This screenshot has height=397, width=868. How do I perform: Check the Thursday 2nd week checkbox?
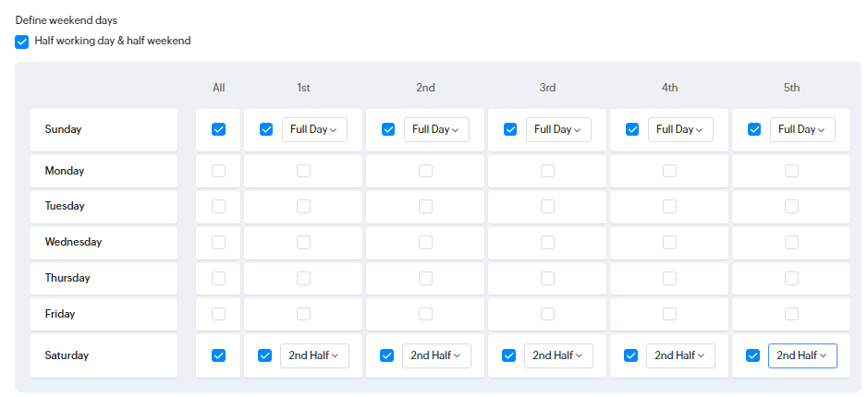coord(426,278)
